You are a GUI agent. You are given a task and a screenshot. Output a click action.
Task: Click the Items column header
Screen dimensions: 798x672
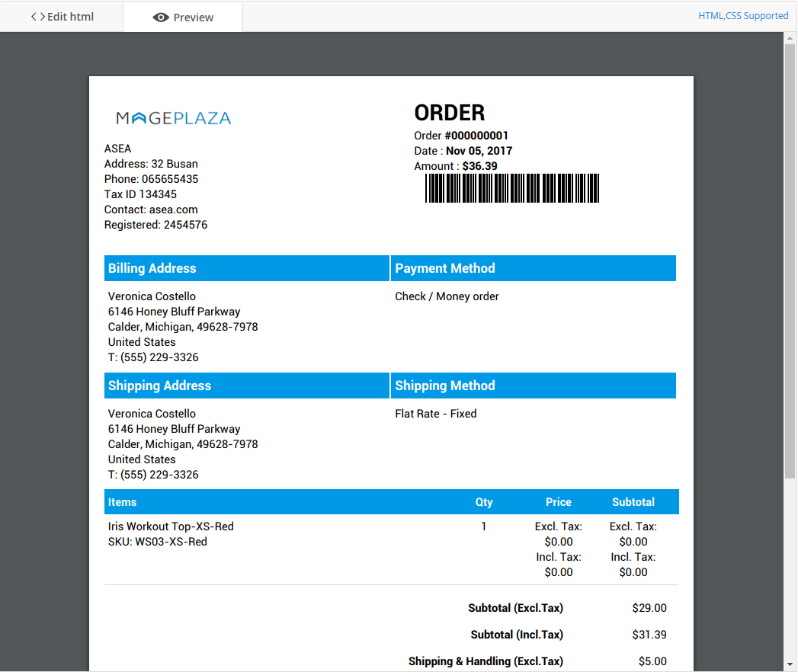pos(123,502)
